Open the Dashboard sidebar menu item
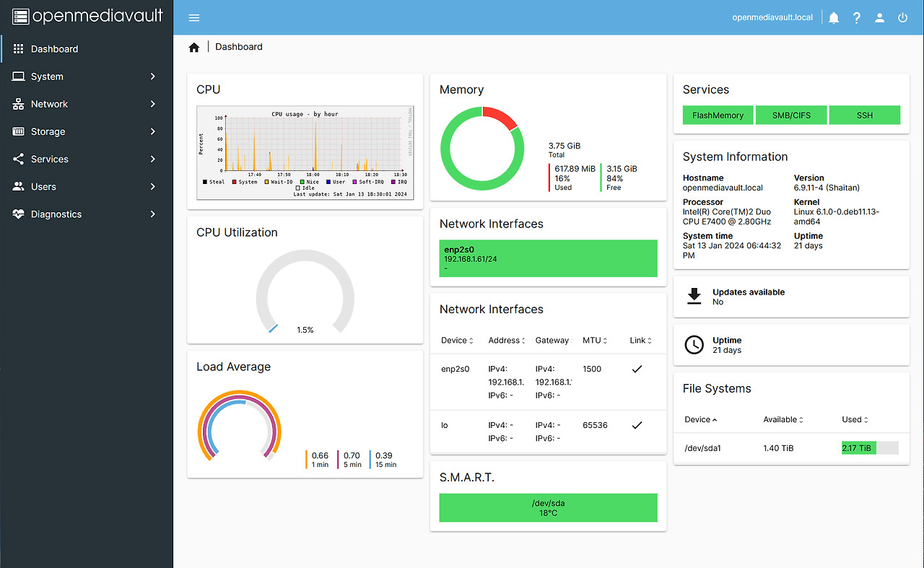This screenshot has width=924, height=568. coord(87,49)
